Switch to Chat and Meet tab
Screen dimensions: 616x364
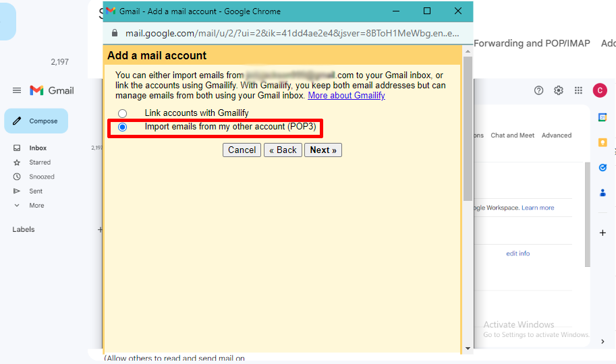pyautogui.click(x=512, y=135)
